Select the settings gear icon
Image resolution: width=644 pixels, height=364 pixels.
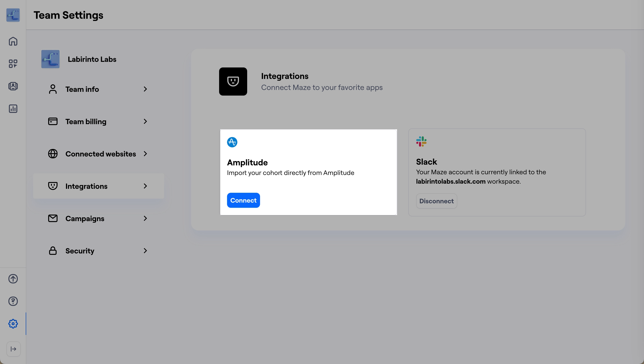[13, 323]
